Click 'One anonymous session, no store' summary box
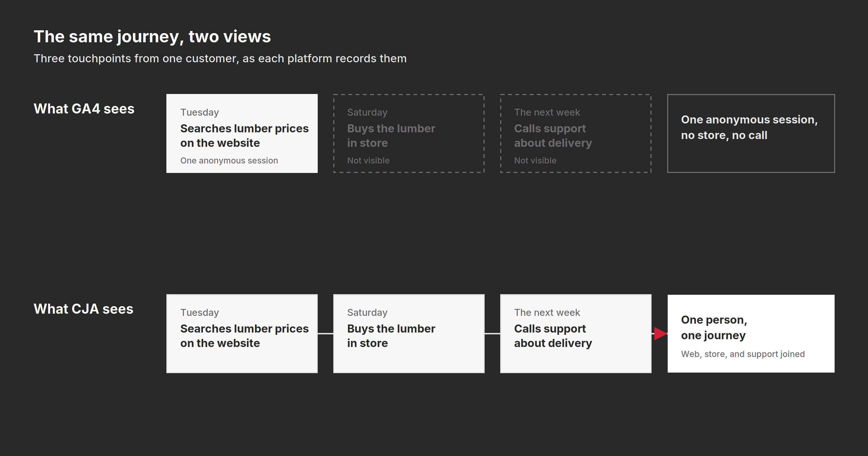This screenshot has width=868, height=456. point(751,133)
